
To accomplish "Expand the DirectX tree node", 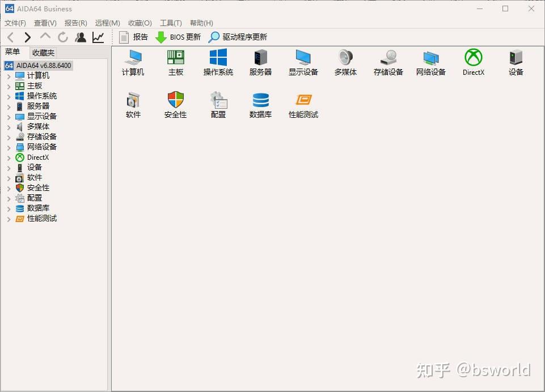I will [9, 157].
